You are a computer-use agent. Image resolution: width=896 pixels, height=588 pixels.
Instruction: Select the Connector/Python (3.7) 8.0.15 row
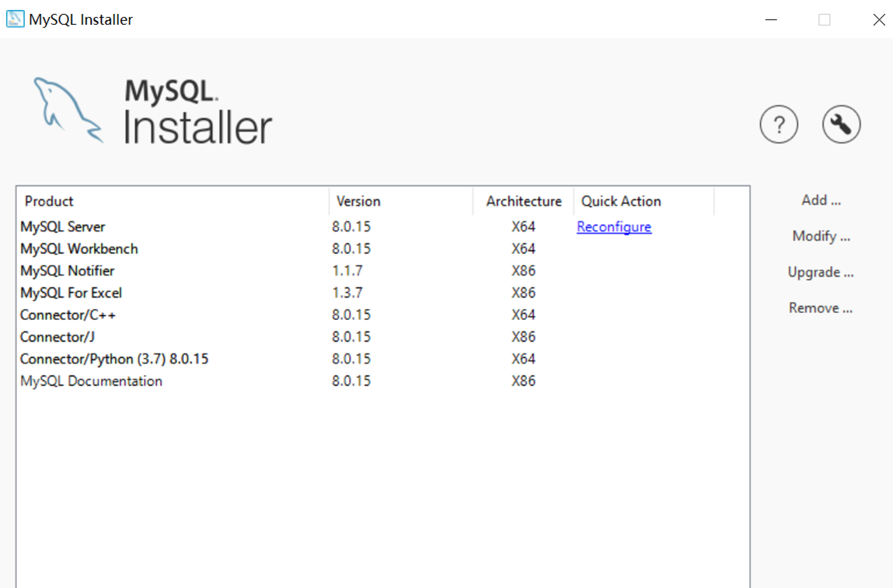383,359
